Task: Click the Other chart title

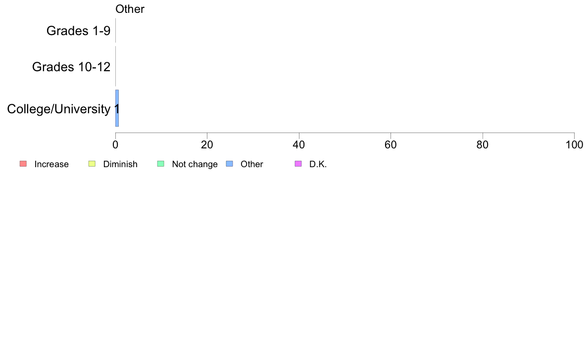Action: [x=130, y=9]
